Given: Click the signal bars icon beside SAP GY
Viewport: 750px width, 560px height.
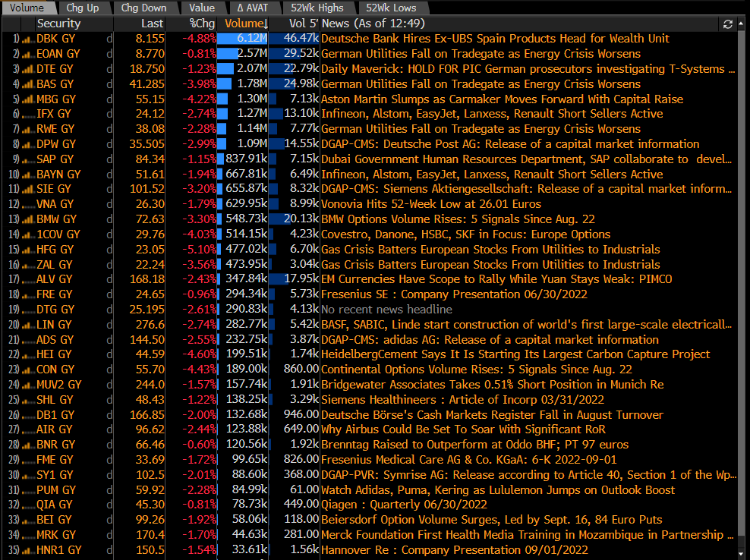Looking at the screenshot, I should click(28, 159).
